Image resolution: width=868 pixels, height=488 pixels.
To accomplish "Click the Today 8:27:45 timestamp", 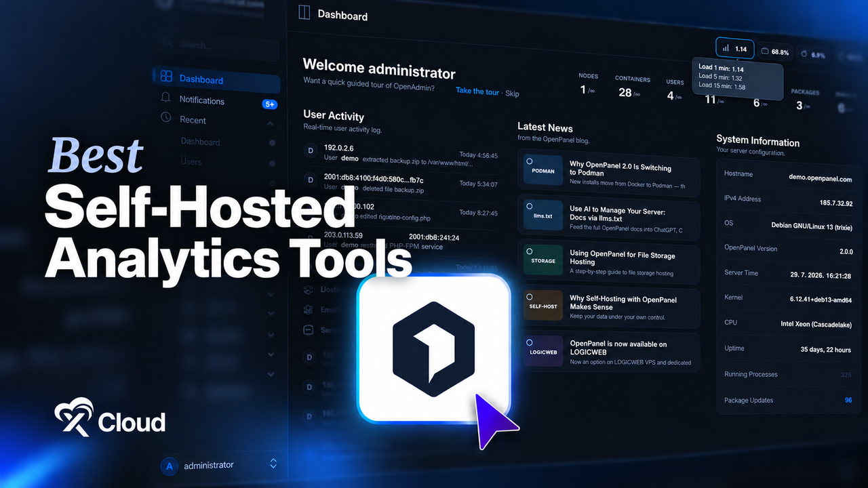I will 478,212.
